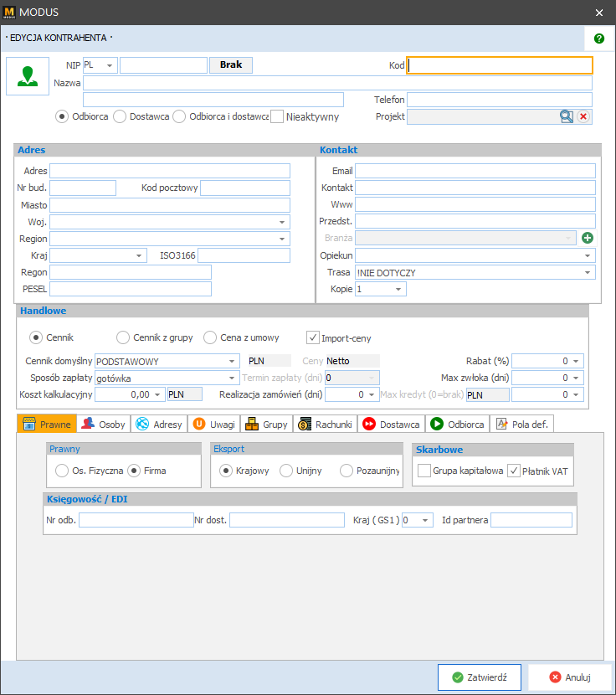The width and height of the screenshot is (616, 695).
Task: Add a new Branża with green plus icon
Action: tap(588, 239)
